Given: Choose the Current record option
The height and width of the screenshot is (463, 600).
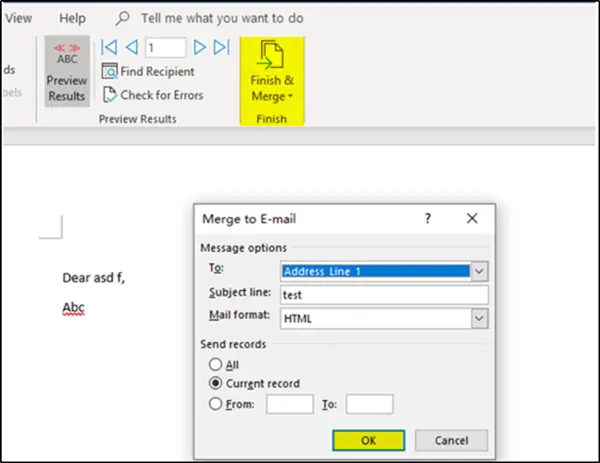Looking at the screenshot, I should coord(215,383).
